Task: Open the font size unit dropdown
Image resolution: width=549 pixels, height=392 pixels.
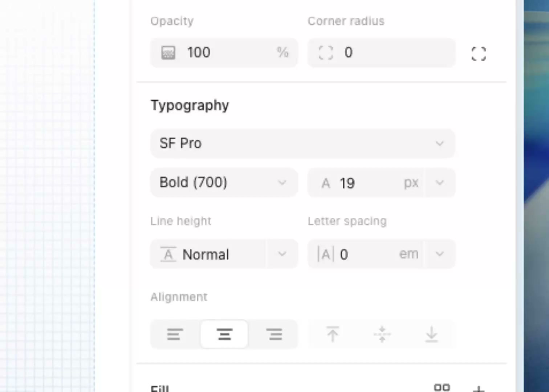Action: pos(440,183)
